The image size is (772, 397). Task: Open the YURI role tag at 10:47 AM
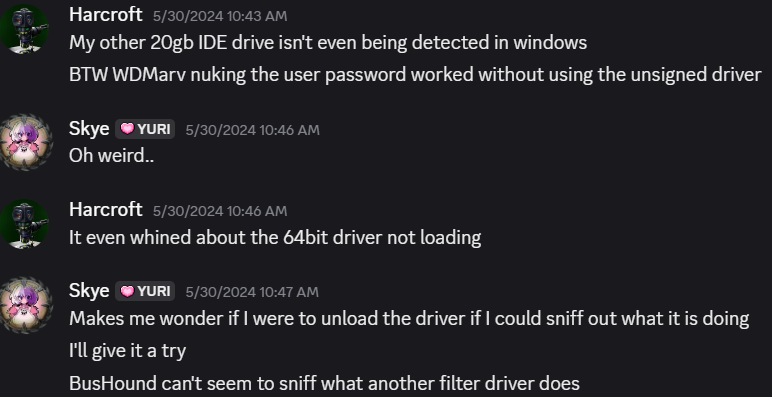point(145,291)
